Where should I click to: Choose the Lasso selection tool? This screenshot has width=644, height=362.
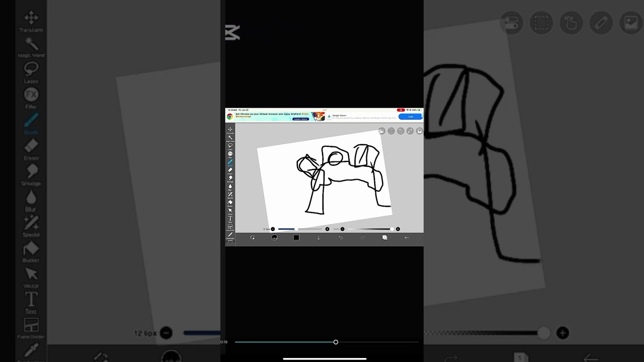click(230, 146)
